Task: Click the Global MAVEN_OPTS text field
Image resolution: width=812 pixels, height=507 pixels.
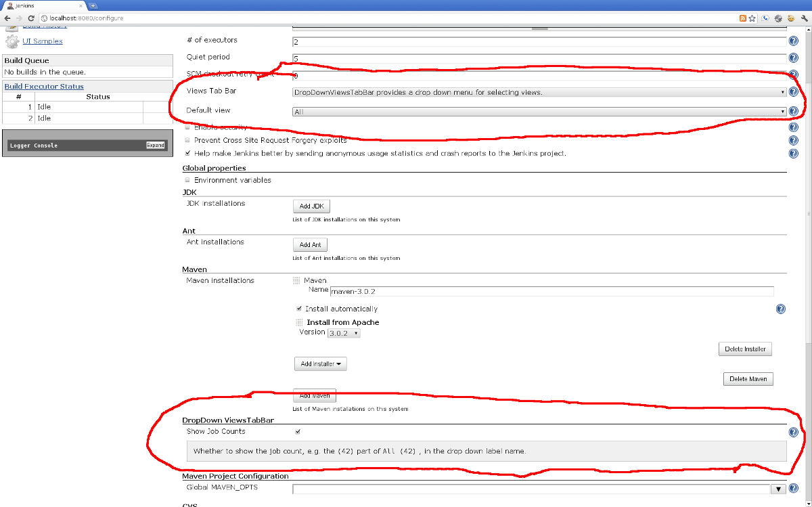Action: [531, 489]
